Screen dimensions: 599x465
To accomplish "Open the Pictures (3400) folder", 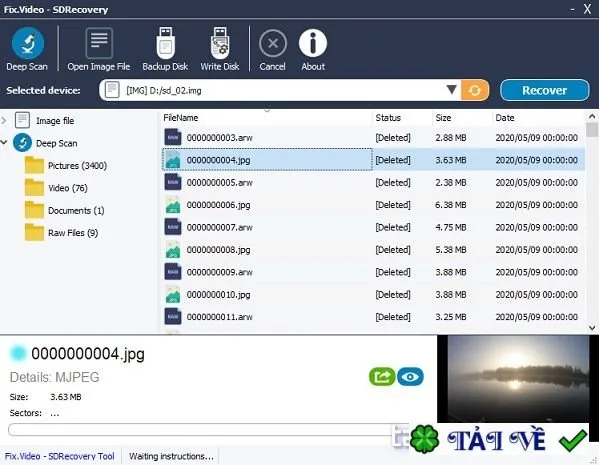I will pos(66,165).
